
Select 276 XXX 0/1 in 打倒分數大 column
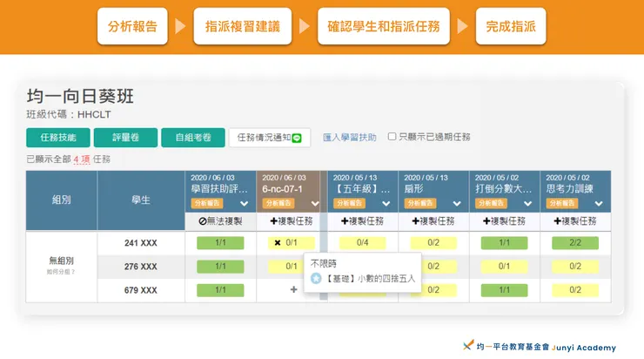[505, 267]
